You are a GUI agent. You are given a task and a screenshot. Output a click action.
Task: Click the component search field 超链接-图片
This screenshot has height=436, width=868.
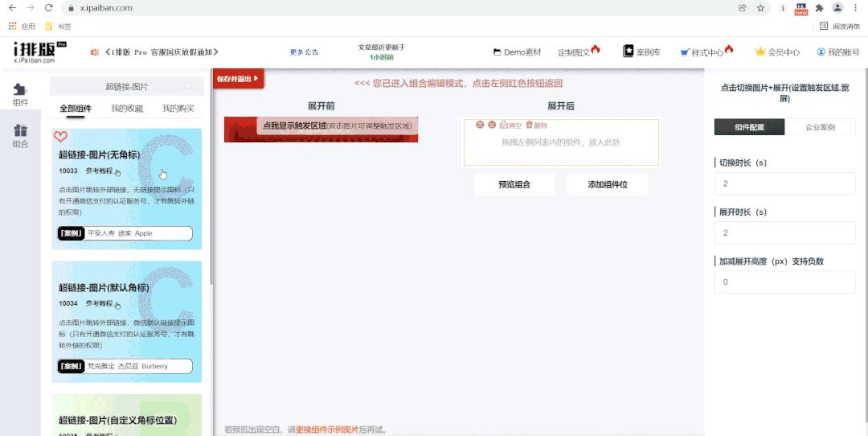pyautogui.click(x=127, y=86)
